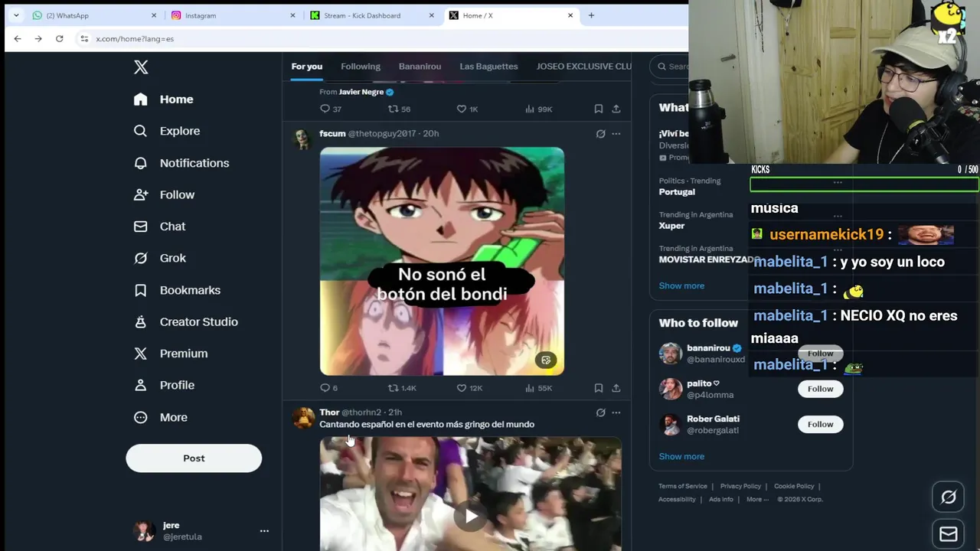View analytics of fscum's 55K views post
Image resolution: width=980 pixels, height=551 pixels.
coord(538,388)
